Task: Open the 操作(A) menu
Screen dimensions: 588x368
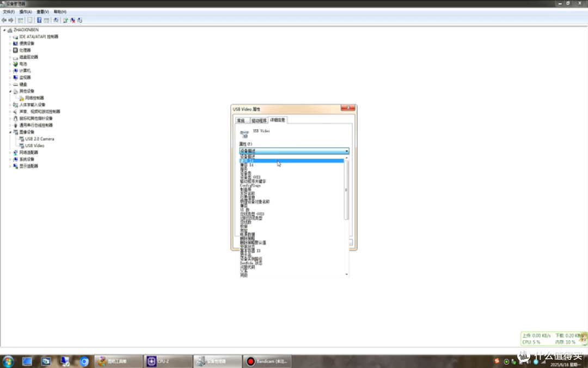Action: pos(26,12)
